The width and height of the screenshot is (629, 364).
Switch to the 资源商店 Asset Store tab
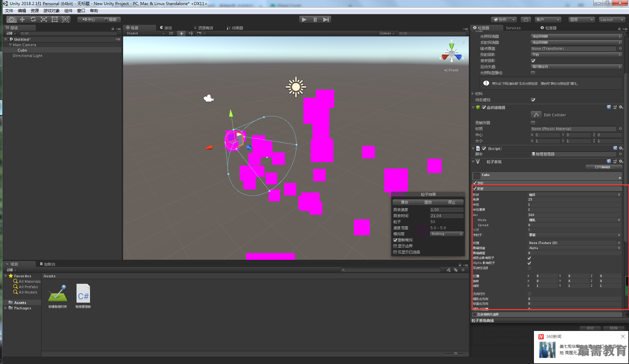(204, 28)
